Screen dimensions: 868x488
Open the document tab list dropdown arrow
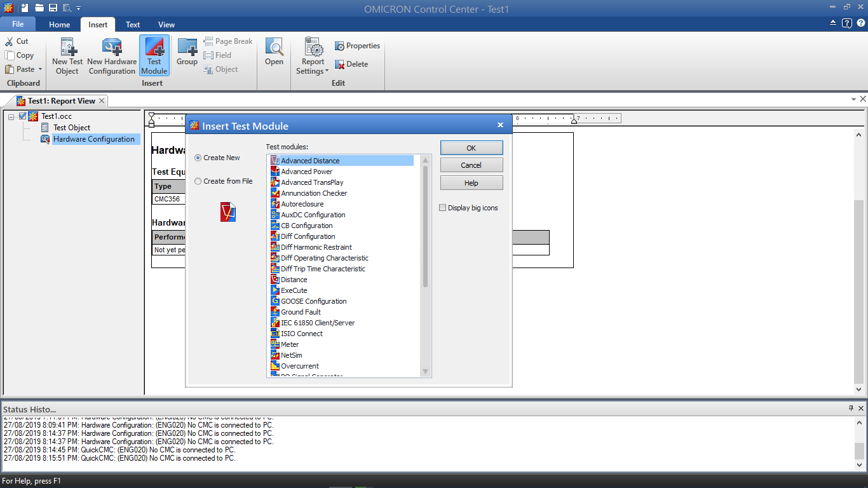pyautogui.click(x=853, y=99)
